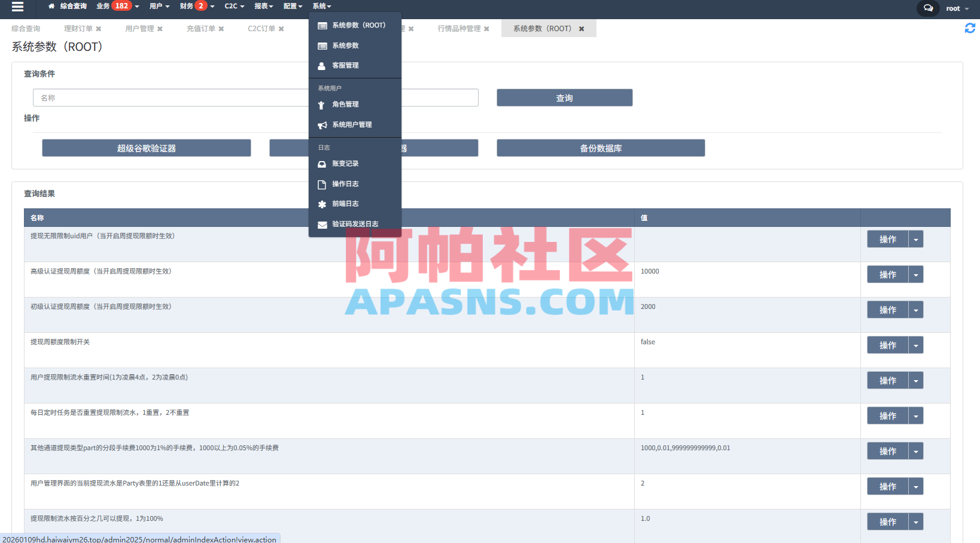Click 超级谷歌验证器 button
Viewport: 980px width, 543px height.
(147, 148)
